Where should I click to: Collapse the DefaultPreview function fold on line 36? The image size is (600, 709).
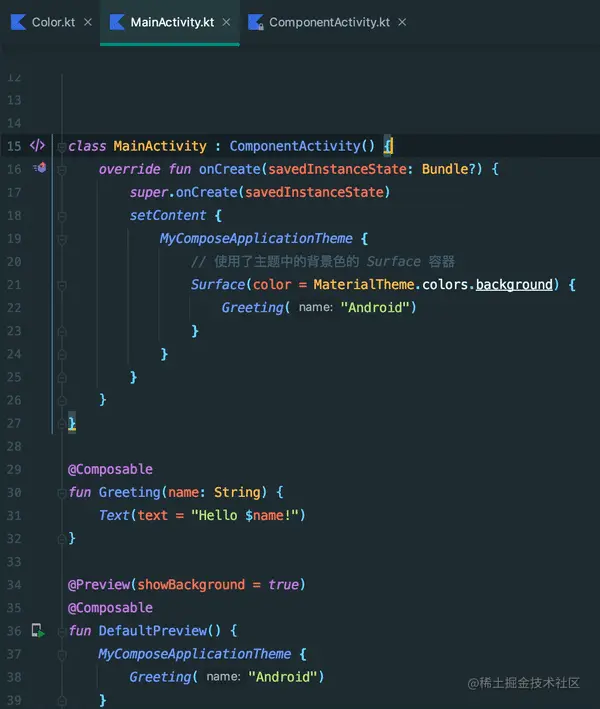tap(62, 631)
